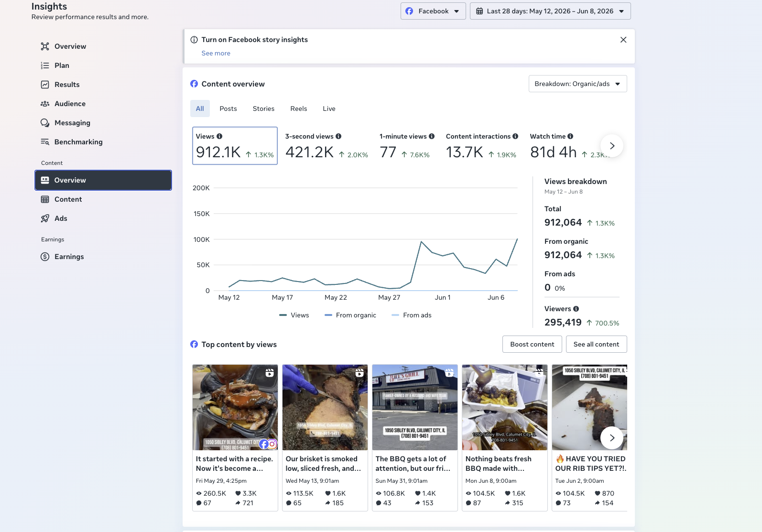Viewport: 762px width, 532px height.
Task: Select the Views metric card
Action: click(x=235, y=146)
